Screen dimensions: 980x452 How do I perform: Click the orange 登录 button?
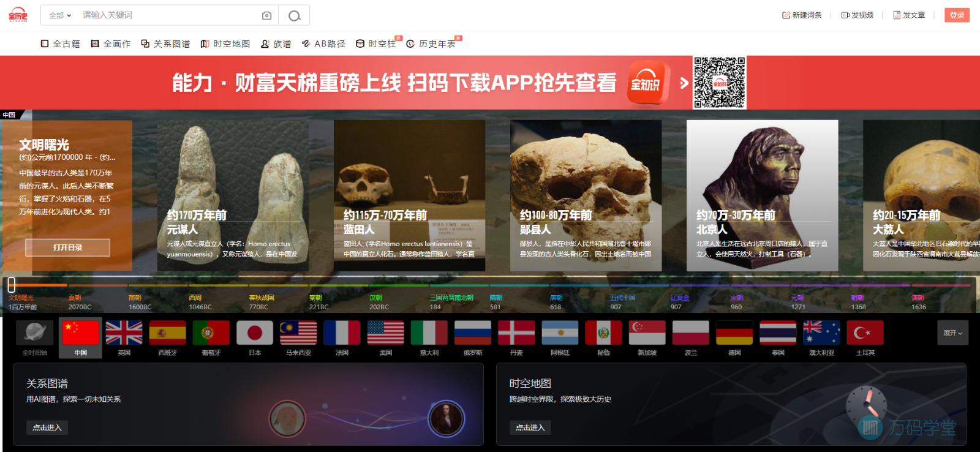pos(957,15)
